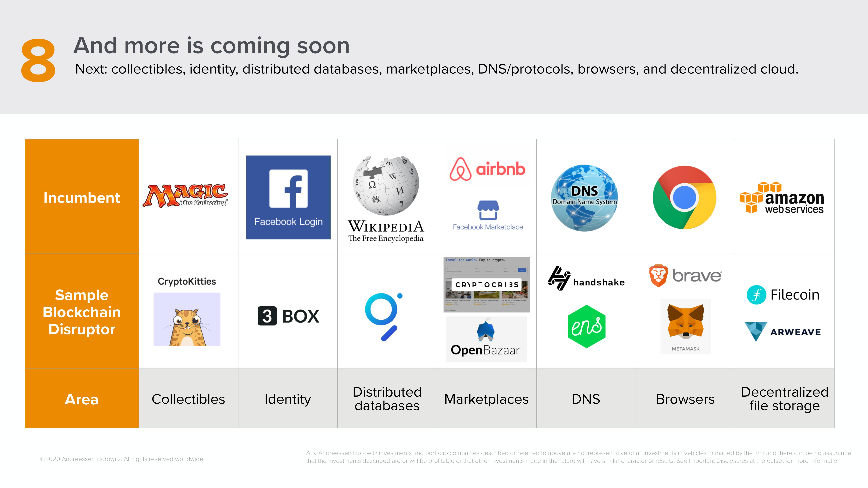The width and height of the screenshot is (868, 488).
Task: Click the 'Distributed databases' area cell
Action: point(387,398)
